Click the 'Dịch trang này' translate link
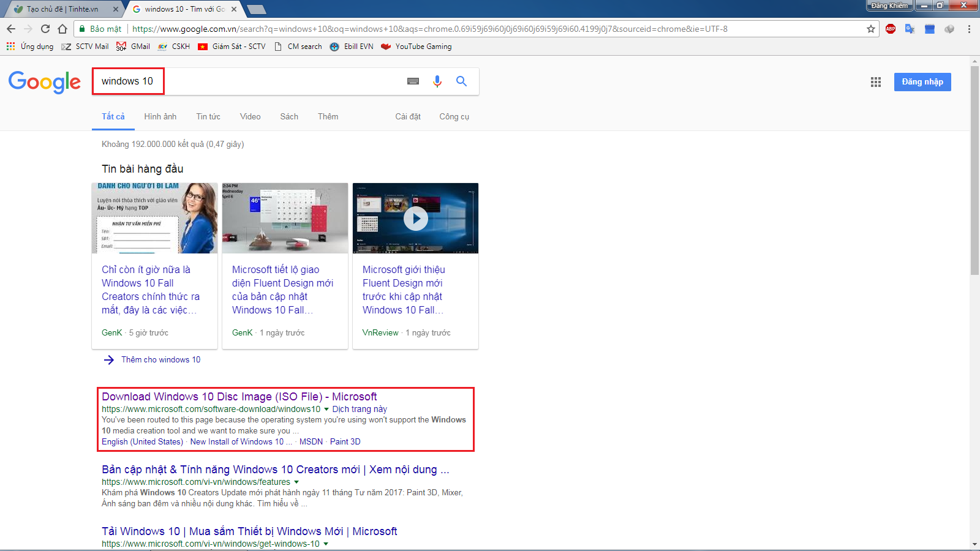Screen dimensions: 980x551 (x=360, y=409)
